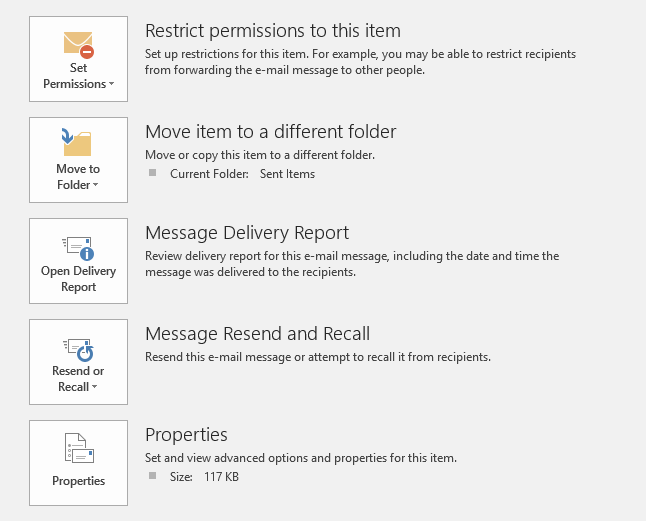Click the gray bullet beside Current Folder

point(153,173)
